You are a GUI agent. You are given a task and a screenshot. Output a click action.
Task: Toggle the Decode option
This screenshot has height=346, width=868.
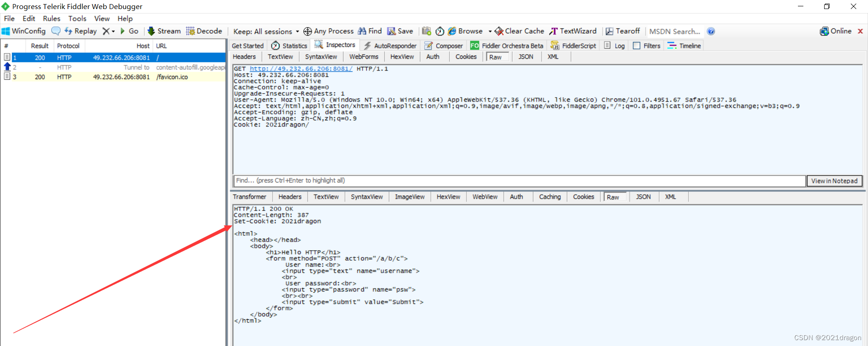click(204, 31)
